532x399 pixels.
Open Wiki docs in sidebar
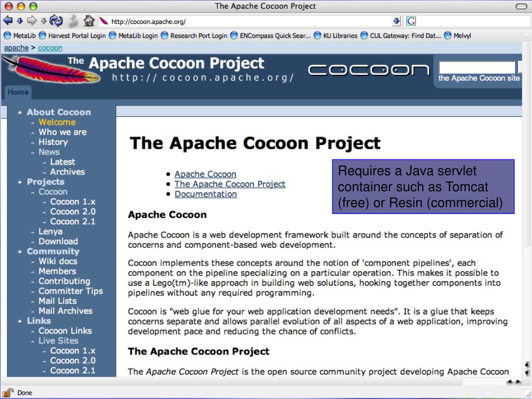tap(58, 261)
